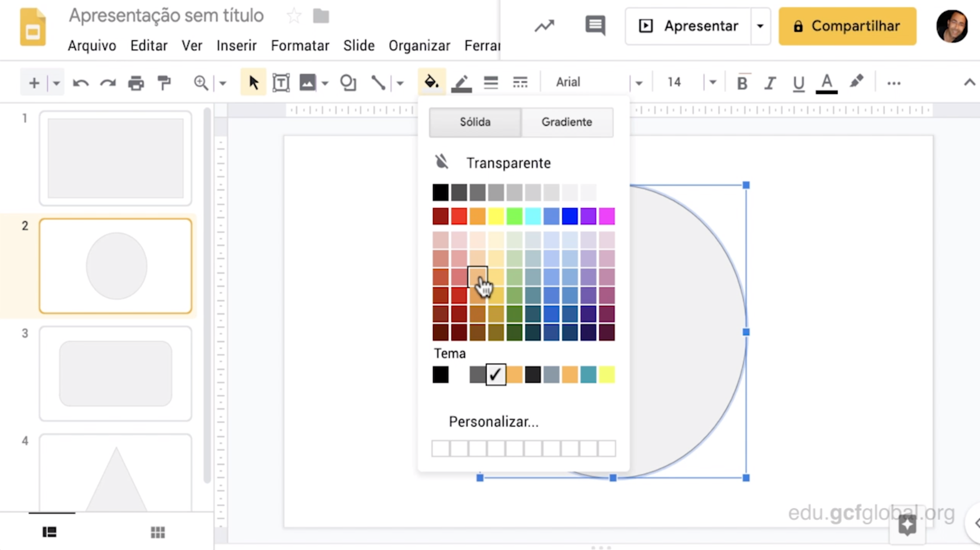Viewport: 980px width, 550px height.
Task: Toggle bold text formatting
Action: coord(742,83)
